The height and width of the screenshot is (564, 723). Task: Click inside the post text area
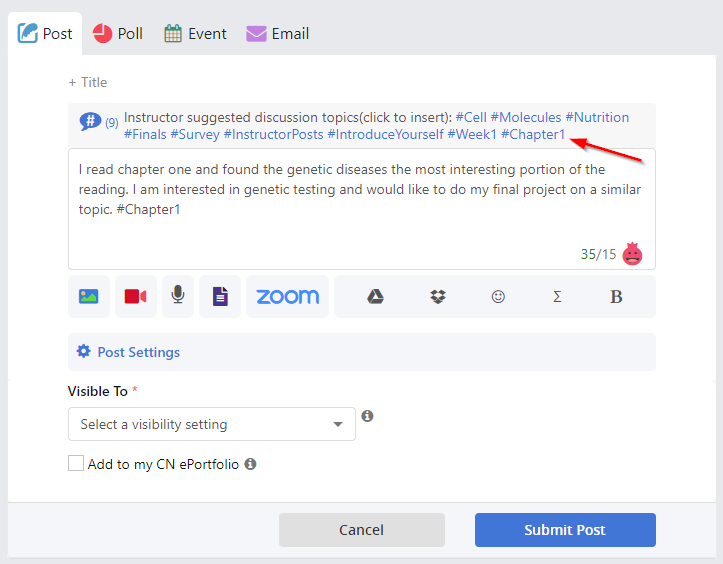click(x=362, y=209)
